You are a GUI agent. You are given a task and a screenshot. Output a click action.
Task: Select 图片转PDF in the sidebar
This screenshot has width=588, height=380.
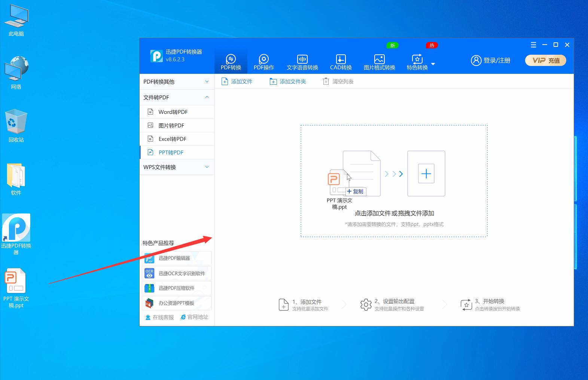pos(177,125)
